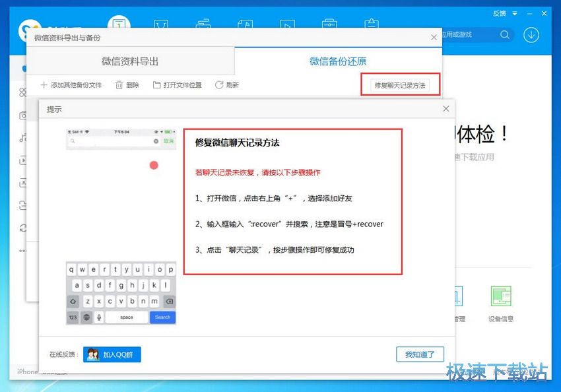Click the Search key on phone keyboard

pos(163,317)
